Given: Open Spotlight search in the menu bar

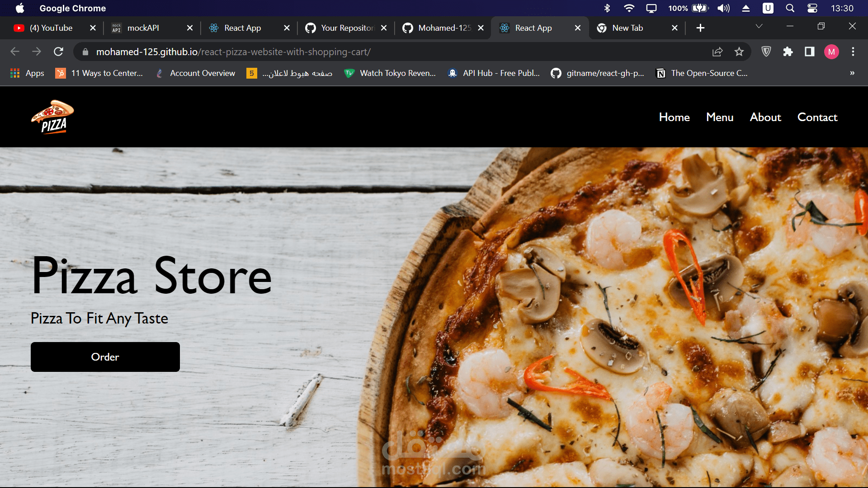Looking at the screenshot, I should pos(790,8).
